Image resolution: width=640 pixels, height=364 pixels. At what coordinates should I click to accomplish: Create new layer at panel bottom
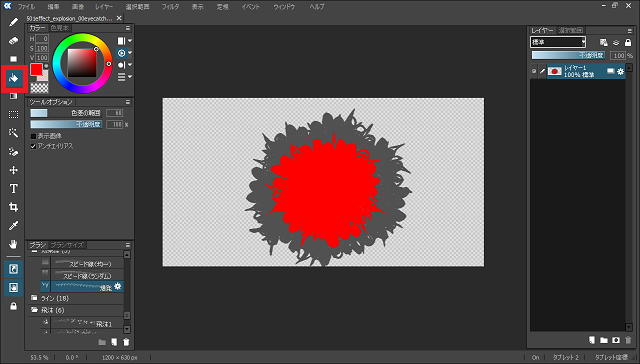[592, 340]
